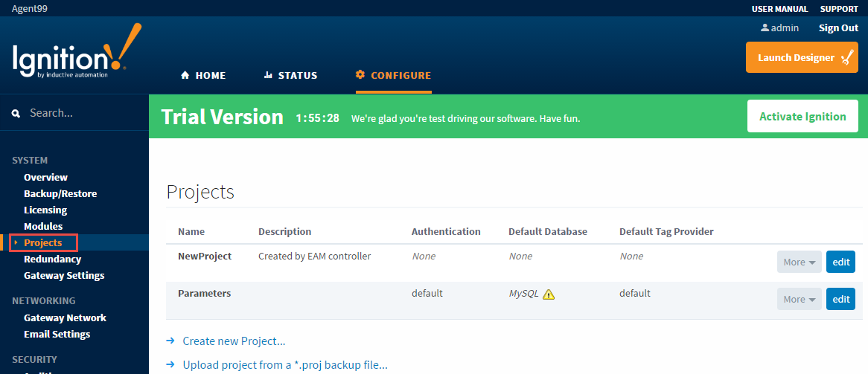Click the magnifier search icon
This screenshot has width=868, height=374.
[16, 114]
